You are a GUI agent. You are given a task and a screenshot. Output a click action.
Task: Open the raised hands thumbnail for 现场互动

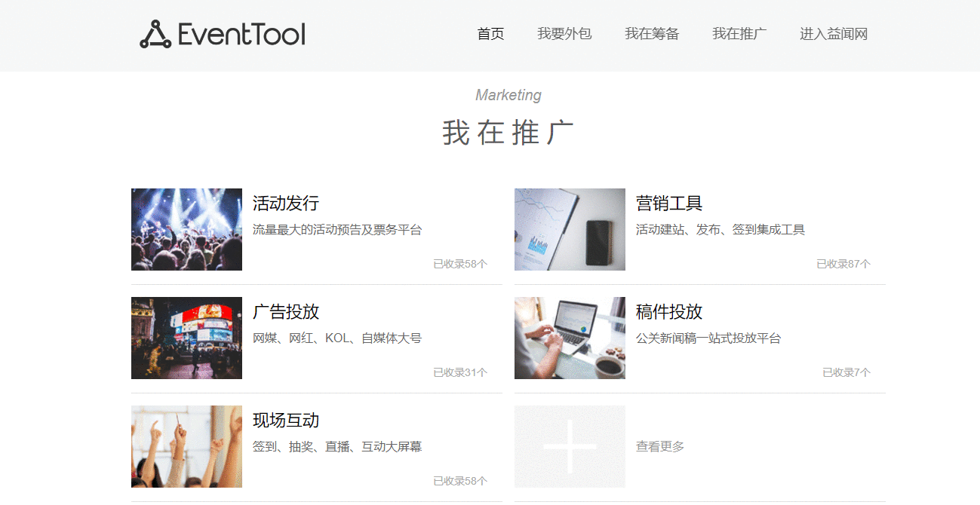pos(186,446)
